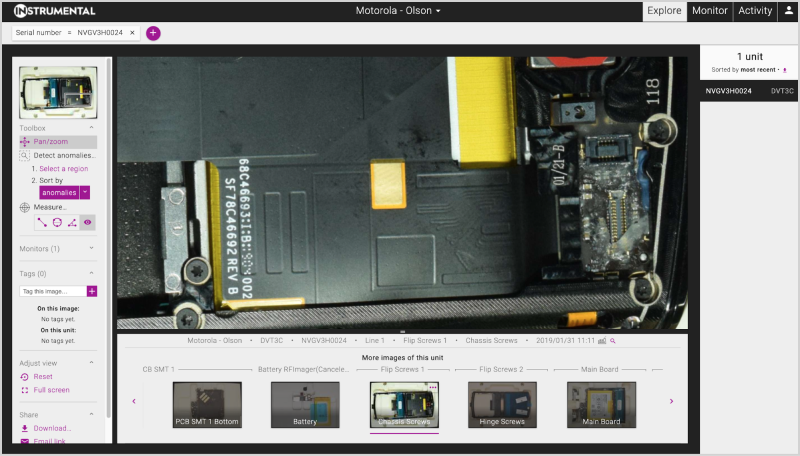Collapse the Toolbox section

pos(92,128)
